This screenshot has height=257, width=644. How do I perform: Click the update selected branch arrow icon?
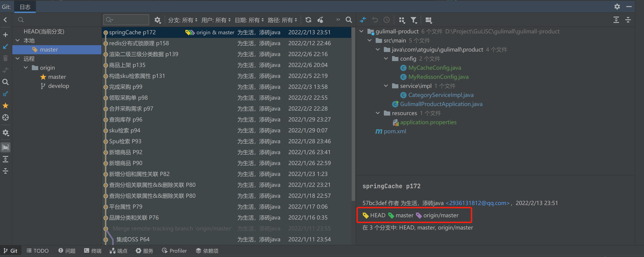(5, 47)
